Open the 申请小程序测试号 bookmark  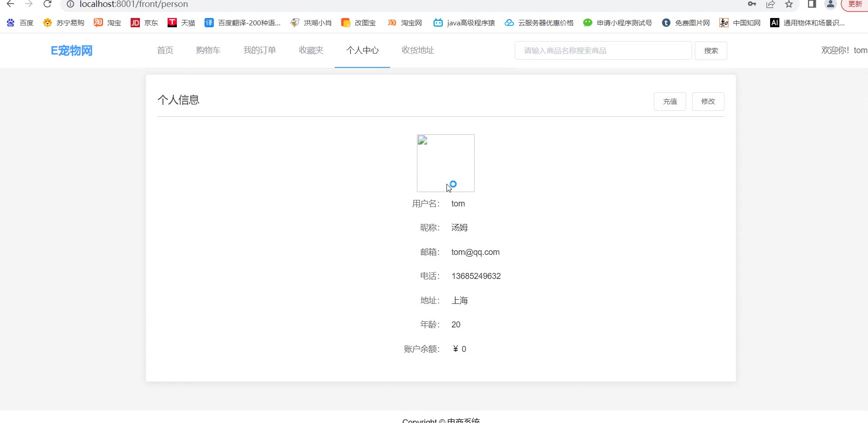coord(617,23)
